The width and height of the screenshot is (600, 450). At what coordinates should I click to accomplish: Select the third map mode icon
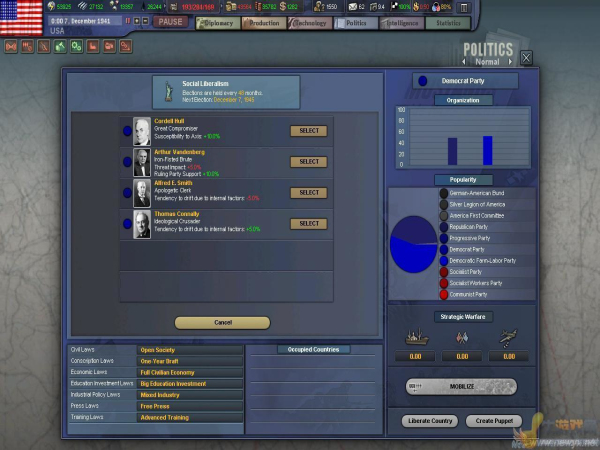44,47
